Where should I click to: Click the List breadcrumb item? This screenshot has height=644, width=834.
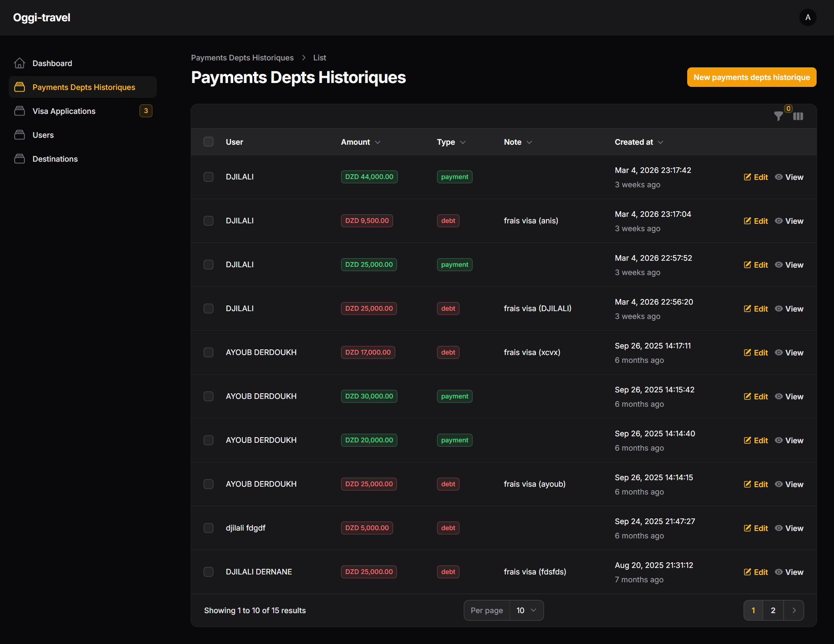pos(319,57)
